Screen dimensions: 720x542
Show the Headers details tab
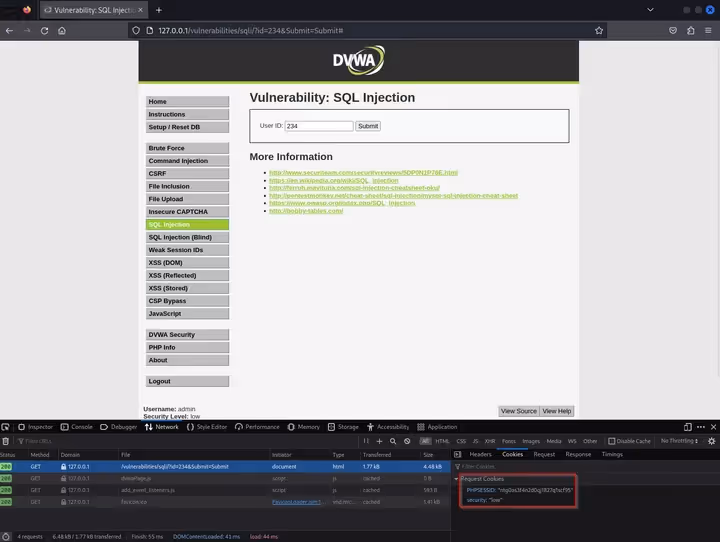[x=480, y=454]
